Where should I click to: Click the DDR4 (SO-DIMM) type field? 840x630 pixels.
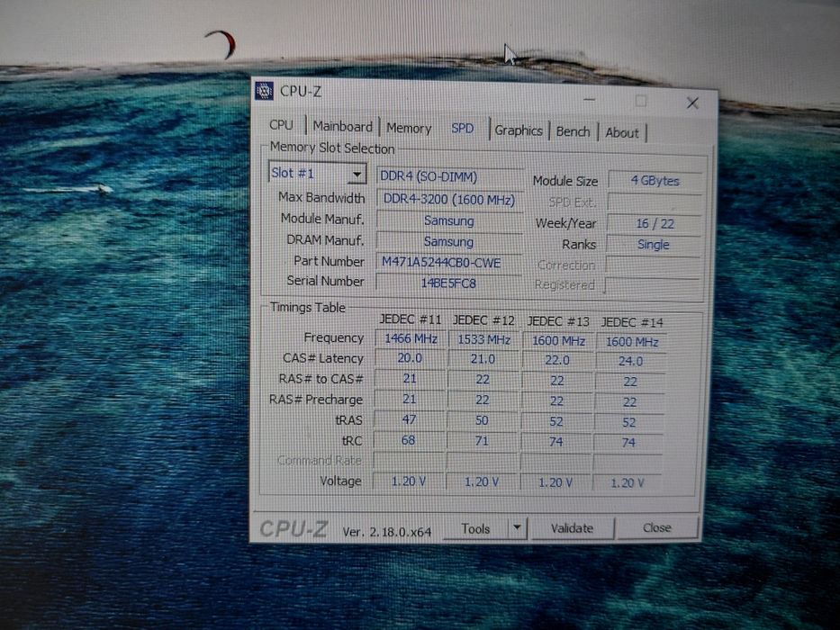coord(449,176)
